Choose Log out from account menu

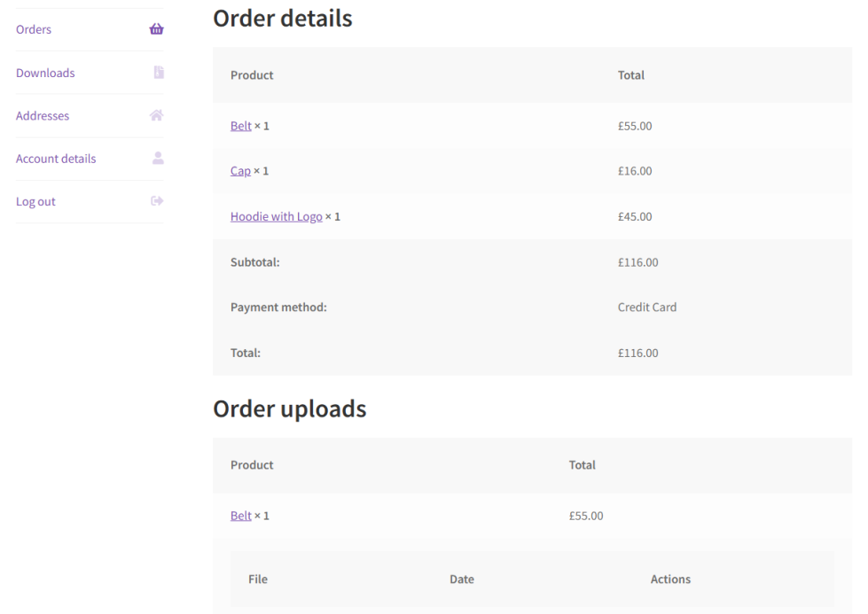pyautogui.click(x=35, y=201)
